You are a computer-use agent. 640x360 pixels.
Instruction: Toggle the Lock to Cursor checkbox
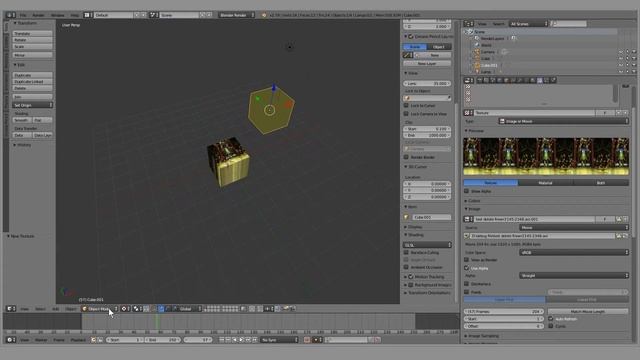point(406,105)
